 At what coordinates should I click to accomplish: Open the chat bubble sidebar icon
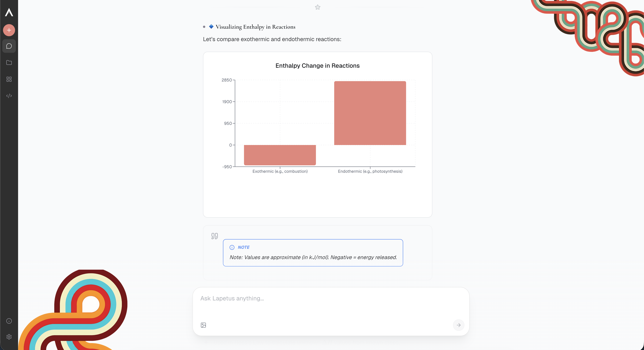9,46
